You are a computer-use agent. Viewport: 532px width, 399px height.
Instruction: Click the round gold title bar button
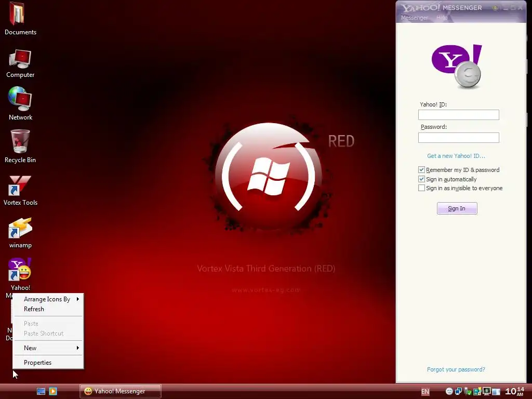pyautogui.click(x=495, y=7)
